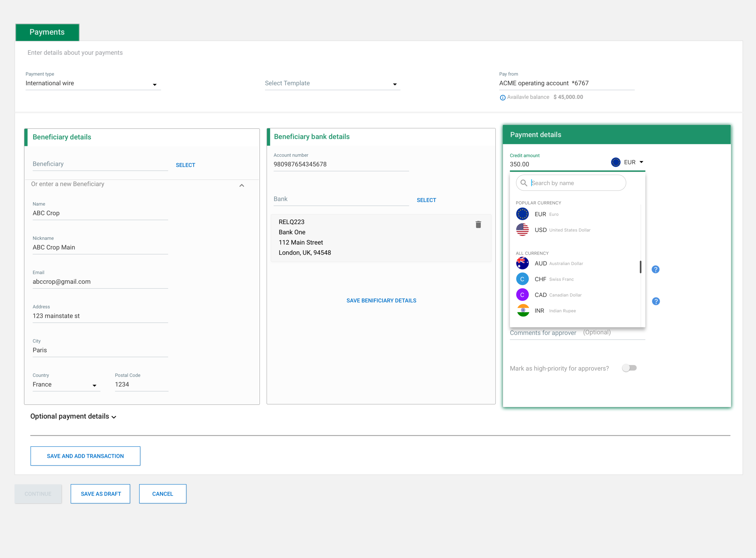Select the Indian flag icon for INR

point(523,311)
